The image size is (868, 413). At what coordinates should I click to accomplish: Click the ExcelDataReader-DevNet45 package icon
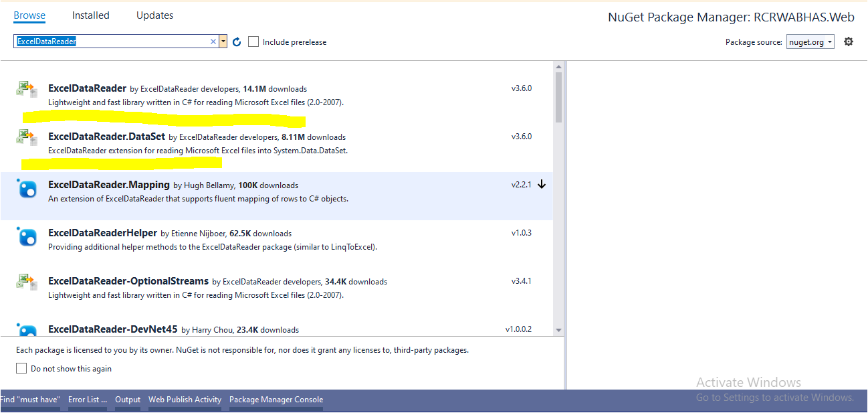click(x=27, y=329)
